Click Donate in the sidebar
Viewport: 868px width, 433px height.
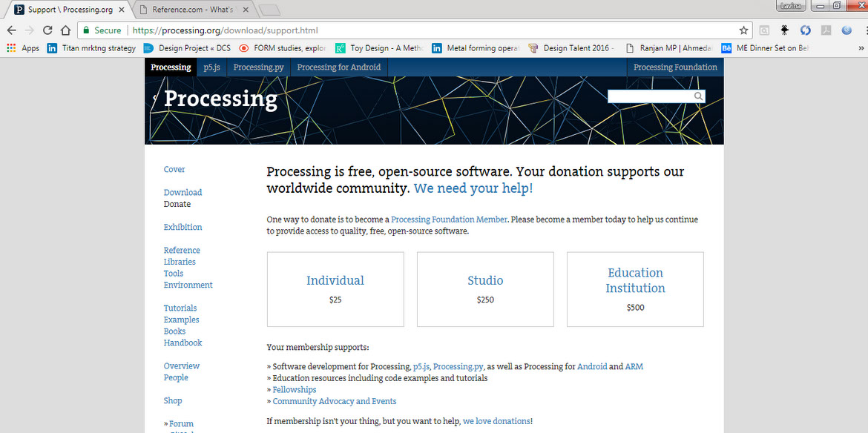pos(177,204)
